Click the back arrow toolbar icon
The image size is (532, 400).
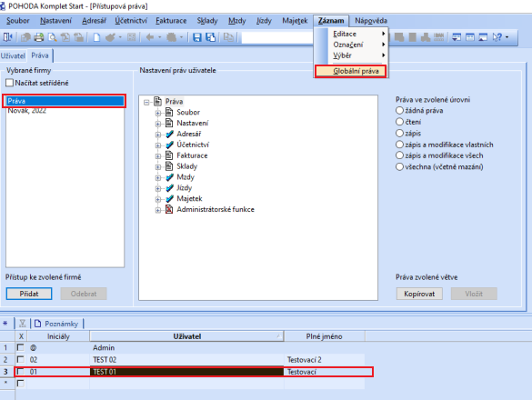pyautogui.click(x=150, y=37)
